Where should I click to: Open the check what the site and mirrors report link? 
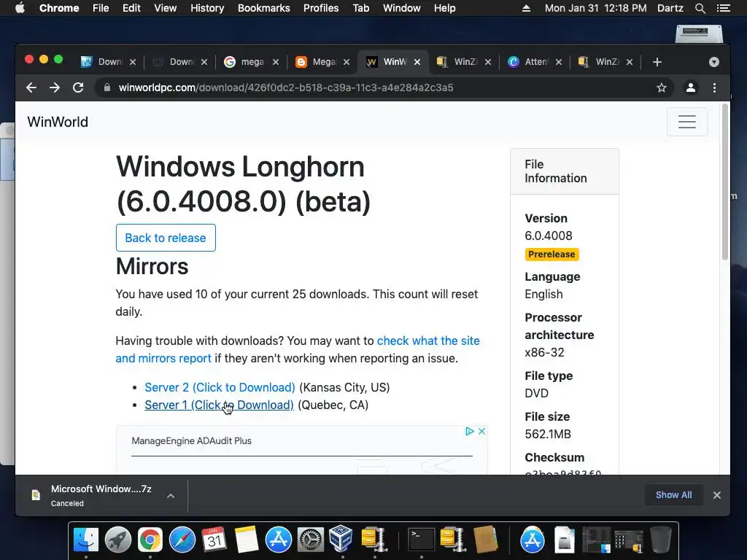point(298,349)
